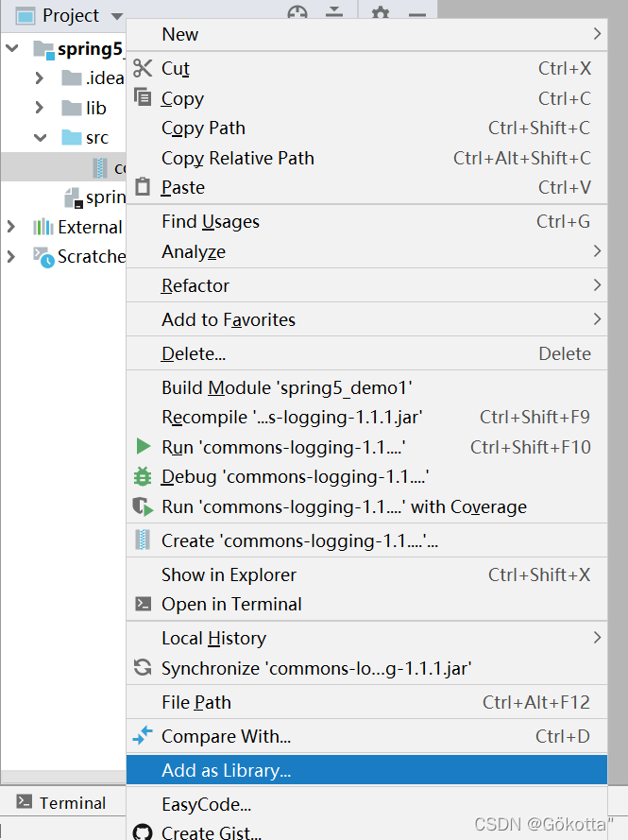
Task: Click the Debug bug icon
Action: point(143,476)
